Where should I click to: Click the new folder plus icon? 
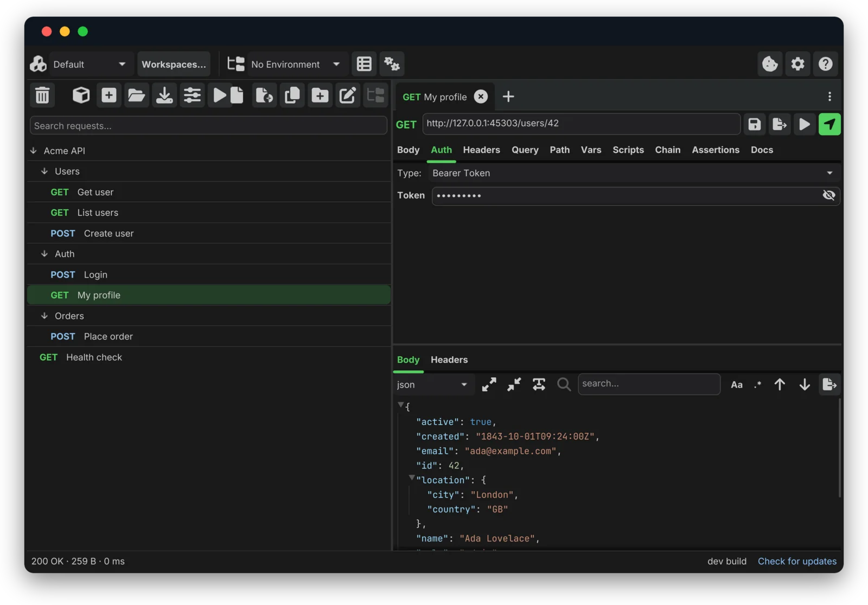320,95
